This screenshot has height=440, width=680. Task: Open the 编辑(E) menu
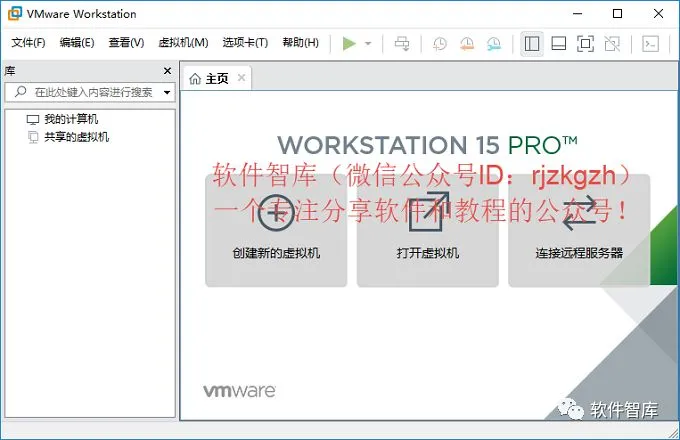(x=77, y=42)
